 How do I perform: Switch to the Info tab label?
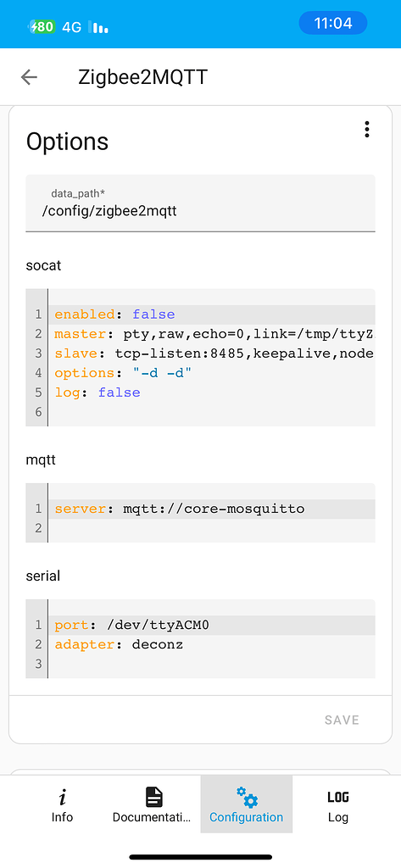point(62,817)
